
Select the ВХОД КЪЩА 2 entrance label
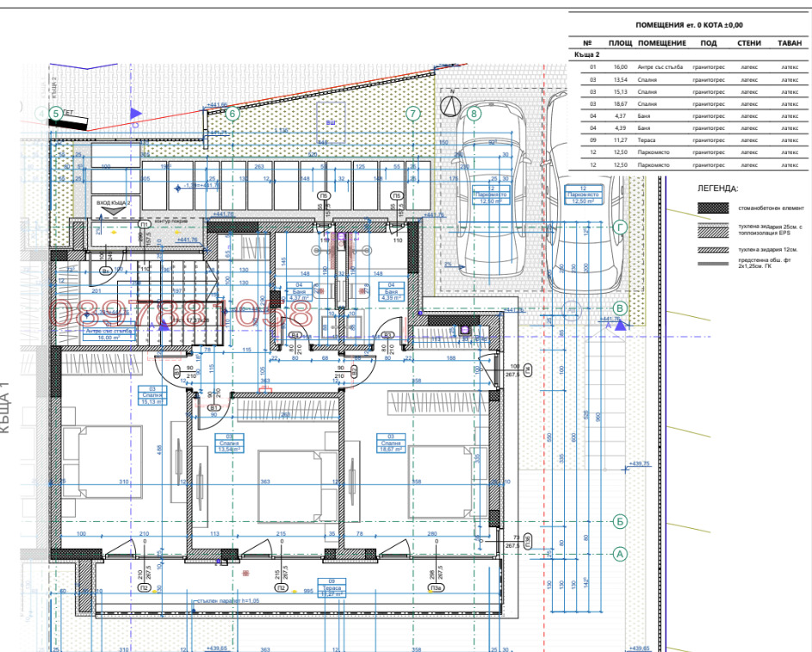tap(113, 203)
